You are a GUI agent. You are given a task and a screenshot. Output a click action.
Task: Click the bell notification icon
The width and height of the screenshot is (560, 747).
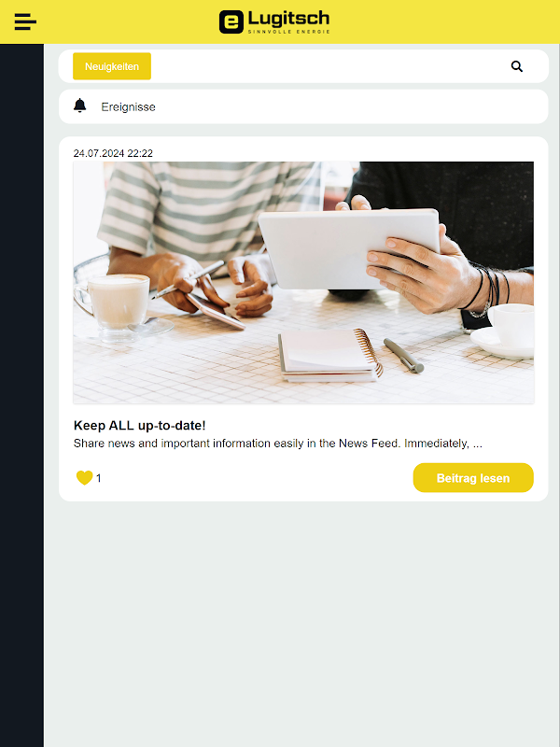coord(80,106)
